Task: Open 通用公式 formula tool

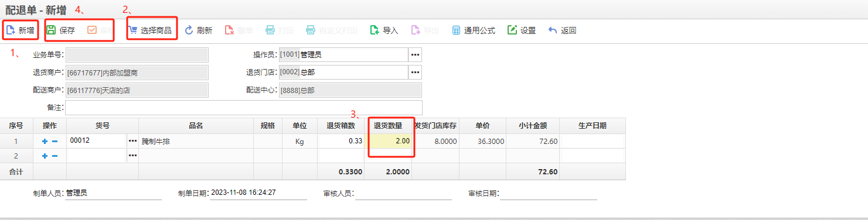Action: [473, 30]
